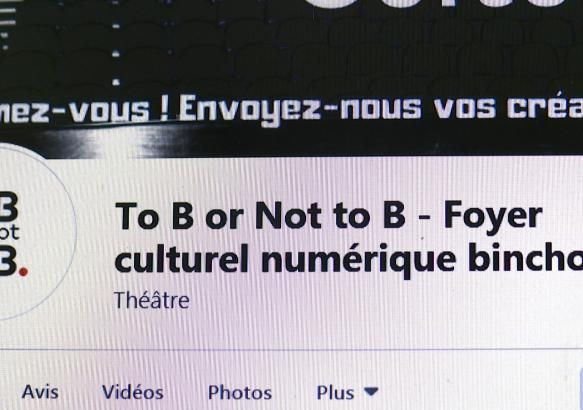Click the upper black B in profile logo

pyautogui.click(x=8, y=206)
